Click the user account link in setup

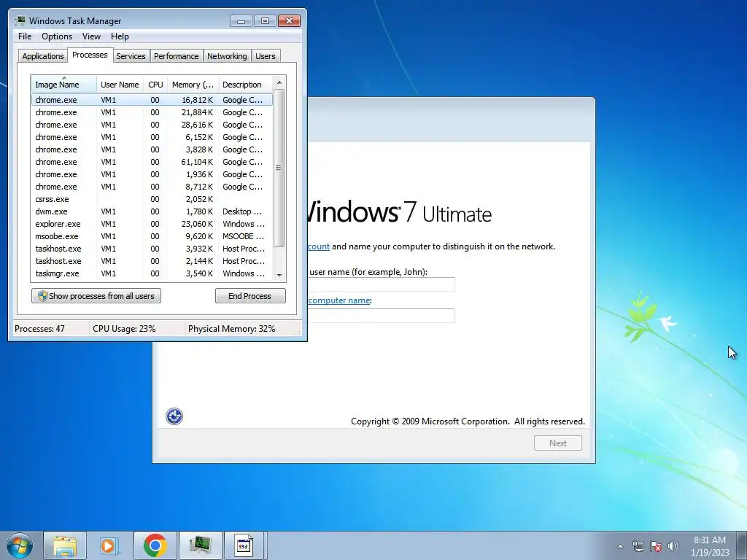(x=319, y=246)
